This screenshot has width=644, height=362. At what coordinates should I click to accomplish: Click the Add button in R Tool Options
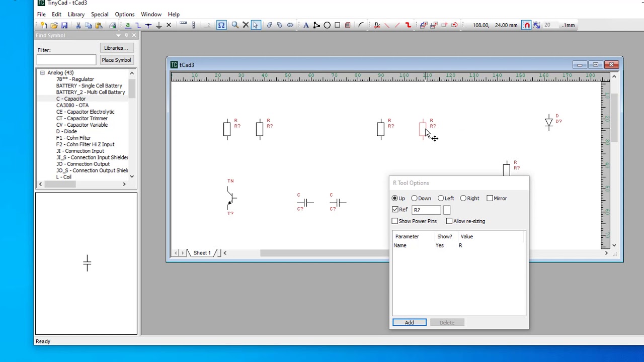tap(410, 323)
